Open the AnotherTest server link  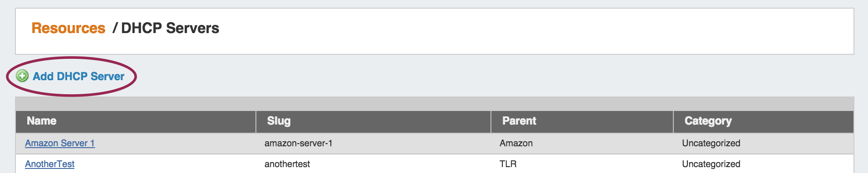coord(49,164)
